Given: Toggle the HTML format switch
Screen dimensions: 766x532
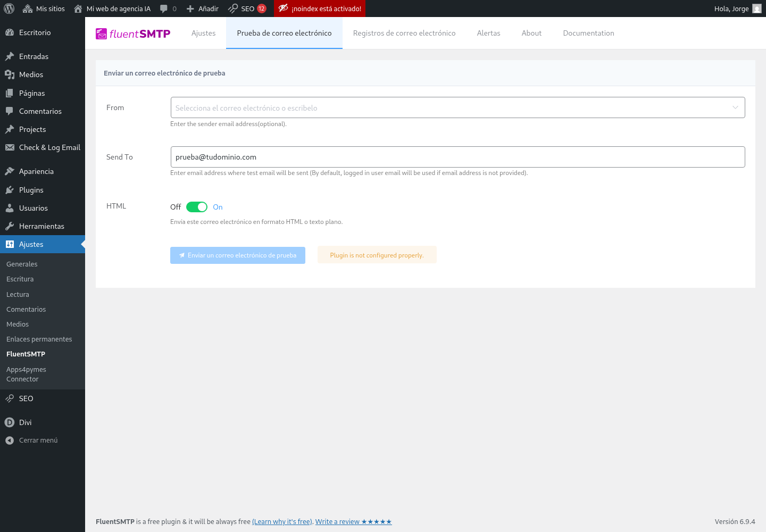Looking at the screenshot, I should (197, 207).
